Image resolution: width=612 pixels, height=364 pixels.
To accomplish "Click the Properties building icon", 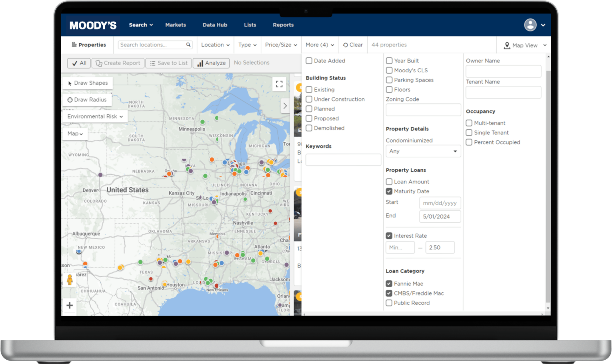I will 74,45.
